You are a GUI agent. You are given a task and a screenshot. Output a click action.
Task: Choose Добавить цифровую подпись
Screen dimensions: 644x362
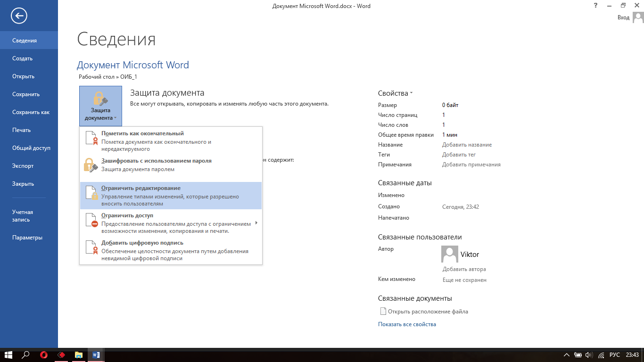(x=171, y=250)
